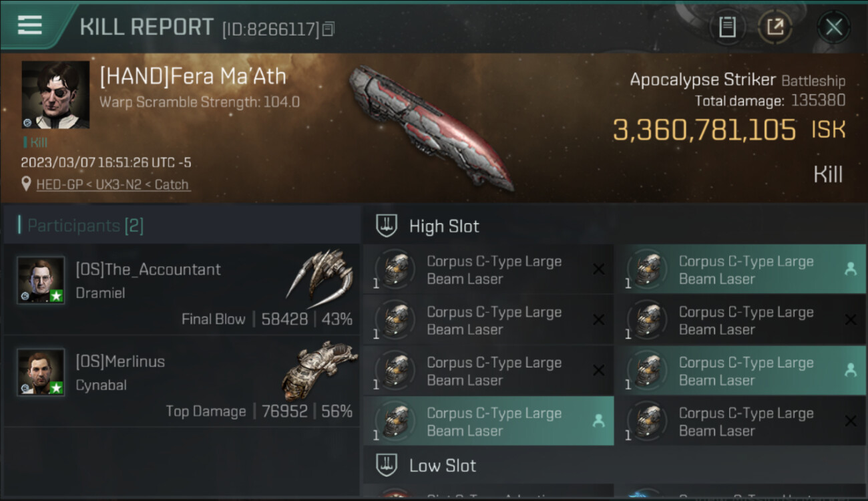Open the HED-GP location link

(x=114, y=184)
